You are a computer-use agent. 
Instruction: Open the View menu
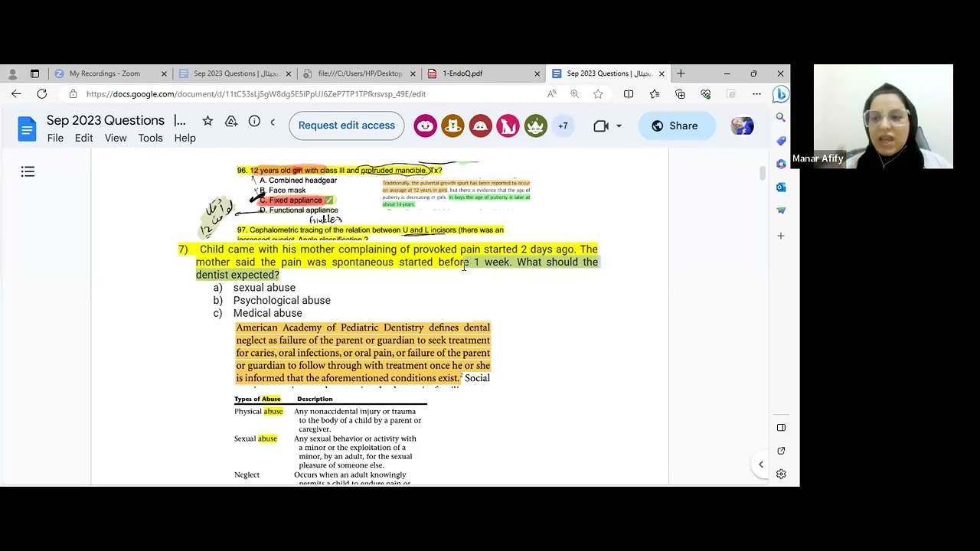[116, 138]
